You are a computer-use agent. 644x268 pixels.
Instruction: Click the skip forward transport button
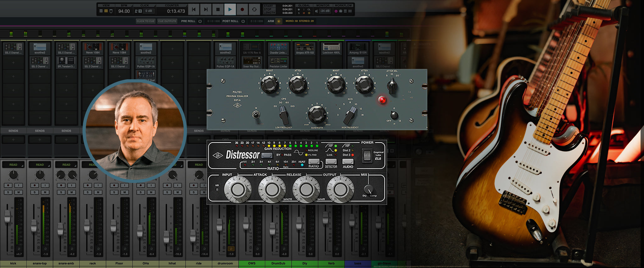coord(206,10)
